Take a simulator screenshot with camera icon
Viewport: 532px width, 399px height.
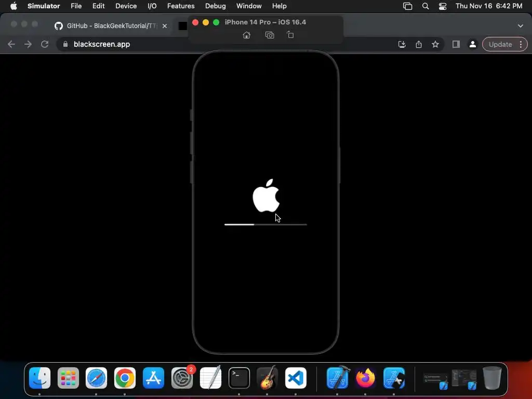click(x=270, y=35)
